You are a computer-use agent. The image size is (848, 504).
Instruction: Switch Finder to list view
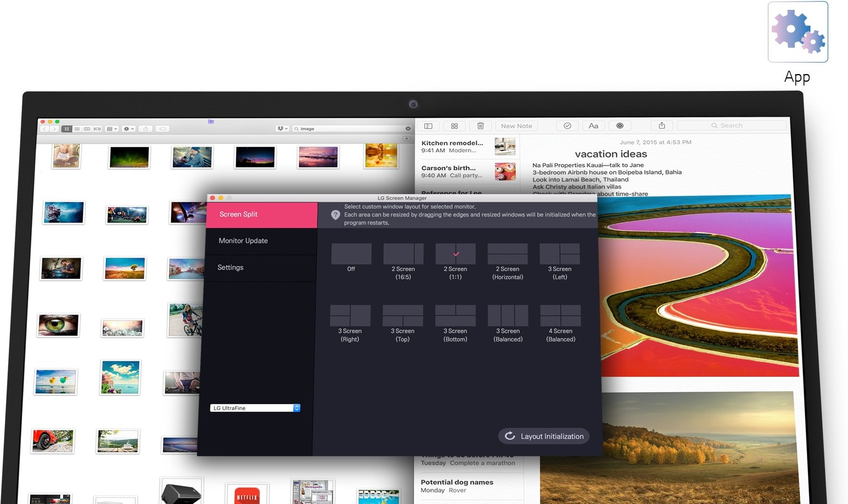(x=77, y=129)
